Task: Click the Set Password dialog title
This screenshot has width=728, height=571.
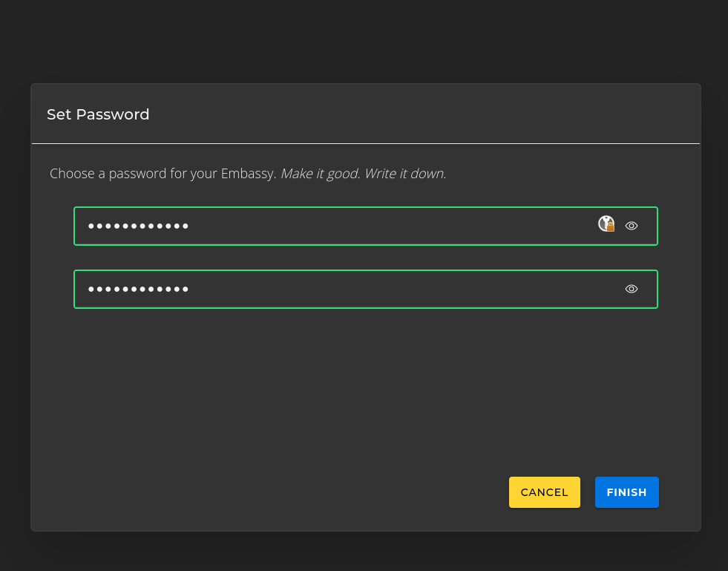Action: tap(98, 114)
